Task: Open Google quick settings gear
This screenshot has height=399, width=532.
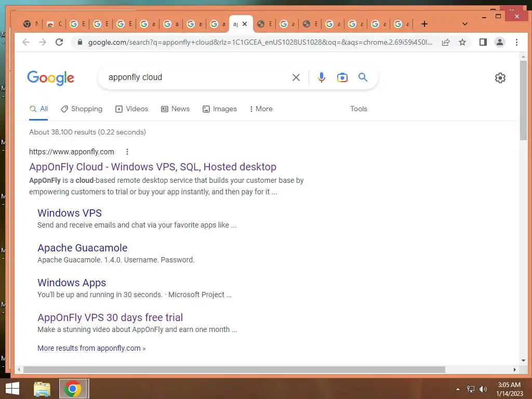Action: click(x=500, y=78)
